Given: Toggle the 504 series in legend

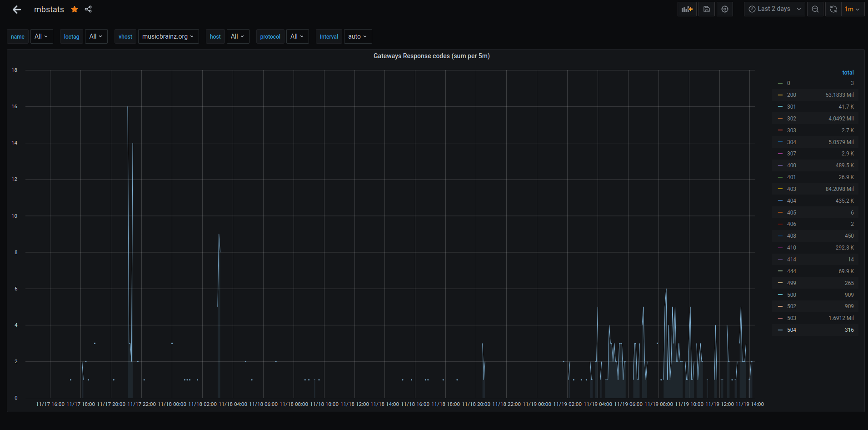Looking at the screenshot, I should click(x=791, y=330).
